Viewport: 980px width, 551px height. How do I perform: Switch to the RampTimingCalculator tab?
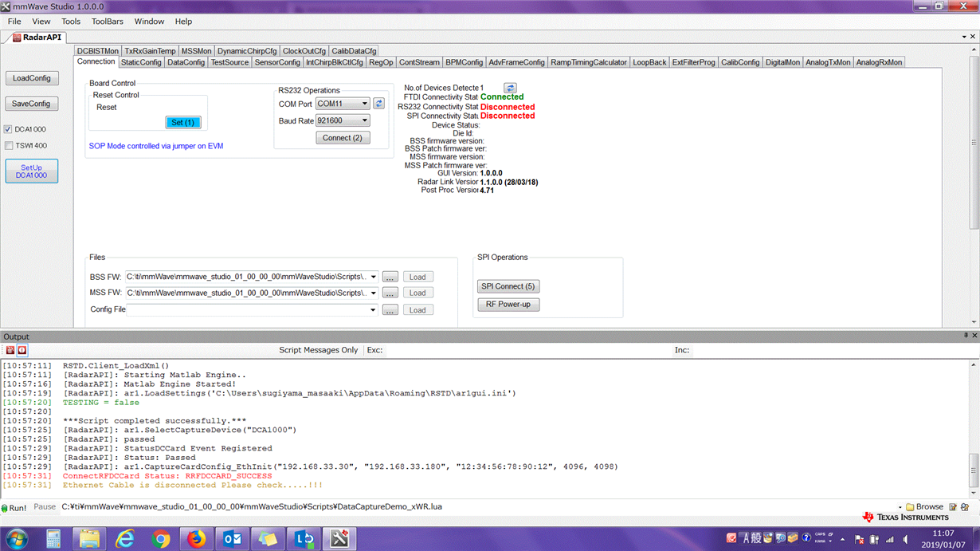pos(589,62)
